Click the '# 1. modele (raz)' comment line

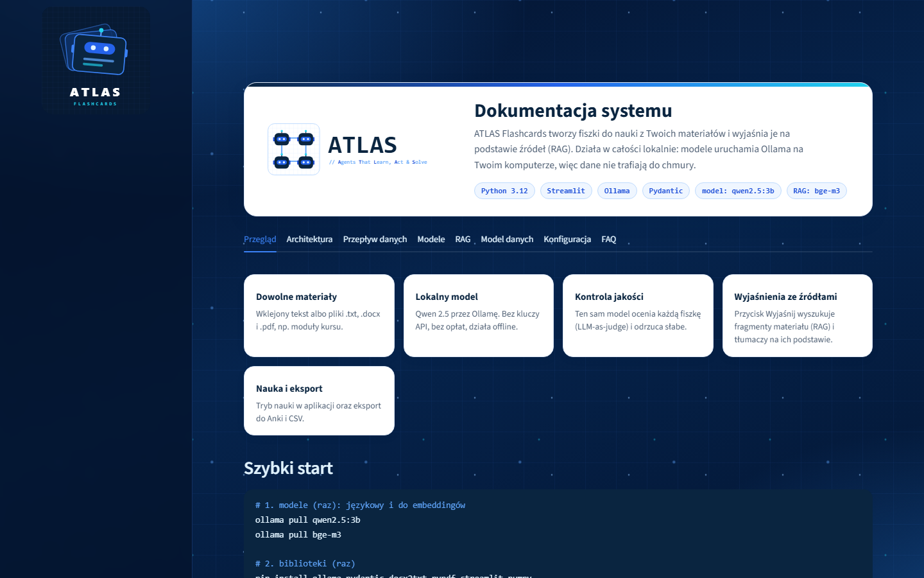click(361, 505)
